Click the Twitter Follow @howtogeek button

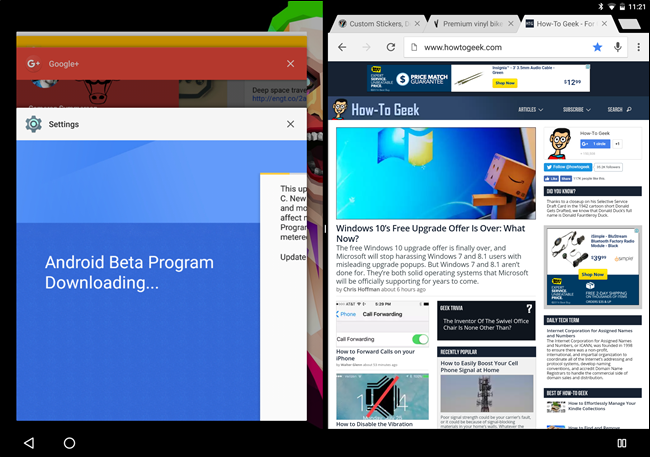(x=568, y=167)
